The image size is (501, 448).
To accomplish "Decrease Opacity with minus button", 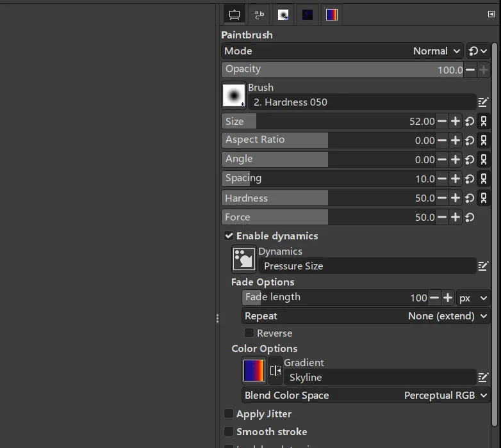I will point(470,70).
